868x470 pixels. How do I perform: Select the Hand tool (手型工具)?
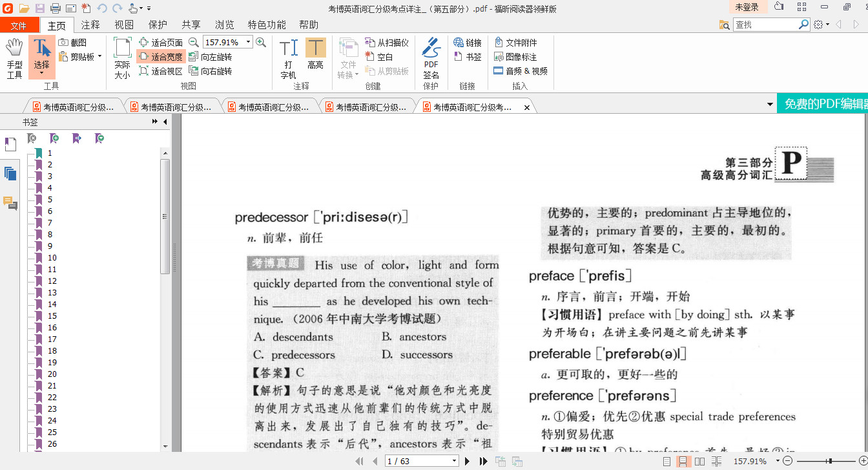click(14, 58)
